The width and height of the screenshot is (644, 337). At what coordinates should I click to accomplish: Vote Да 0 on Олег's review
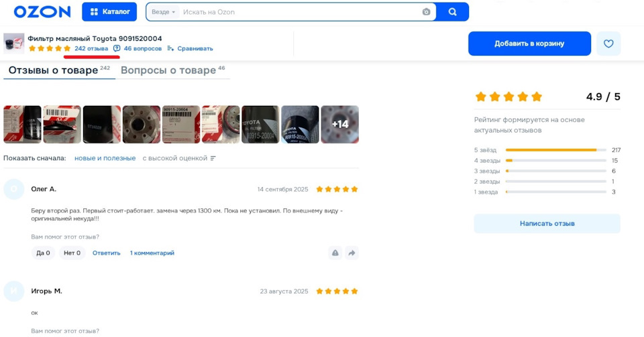click(x=43, y=253)
